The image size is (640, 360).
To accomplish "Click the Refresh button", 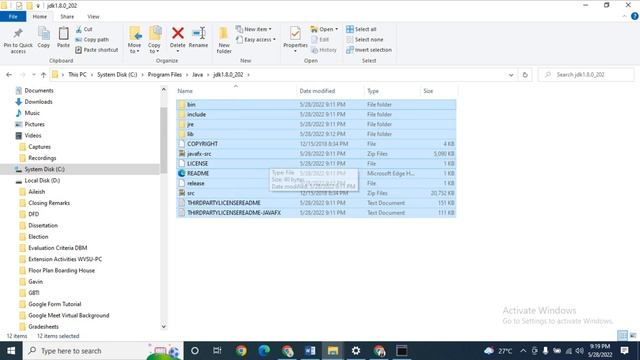I will (x=525, y=75).
